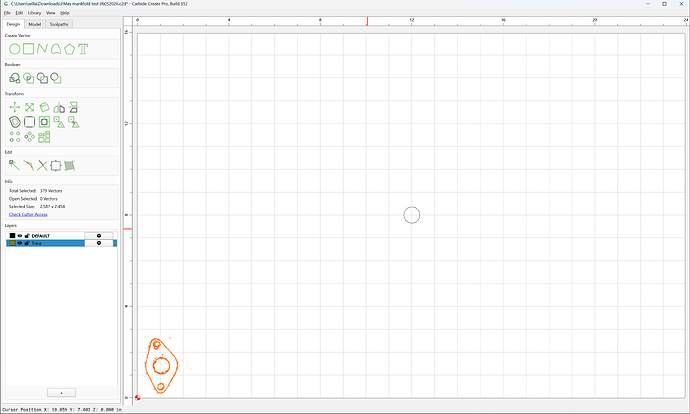690x414 pixels.
Task: Switch to the Toolpaths tab
Action: pyautogui.click(x=59, y=24)
